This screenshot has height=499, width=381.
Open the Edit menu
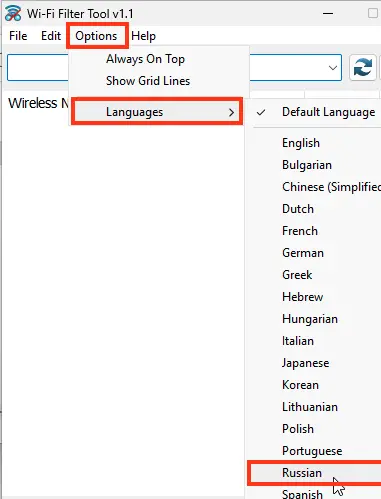tap(51, 36)
